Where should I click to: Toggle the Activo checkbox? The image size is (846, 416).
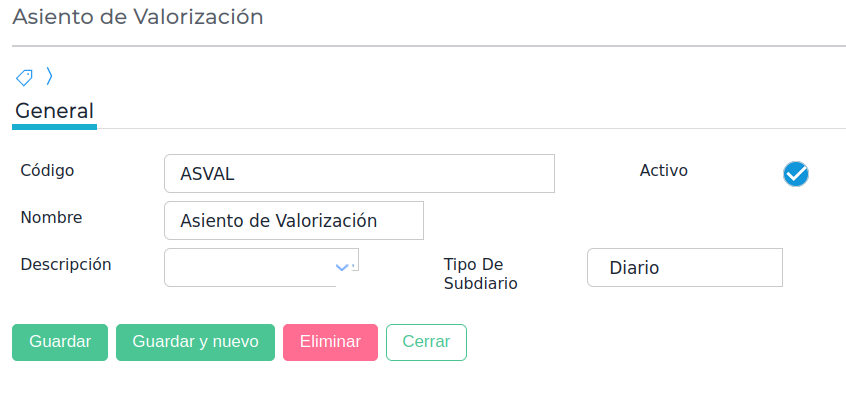tap(795, 174)
